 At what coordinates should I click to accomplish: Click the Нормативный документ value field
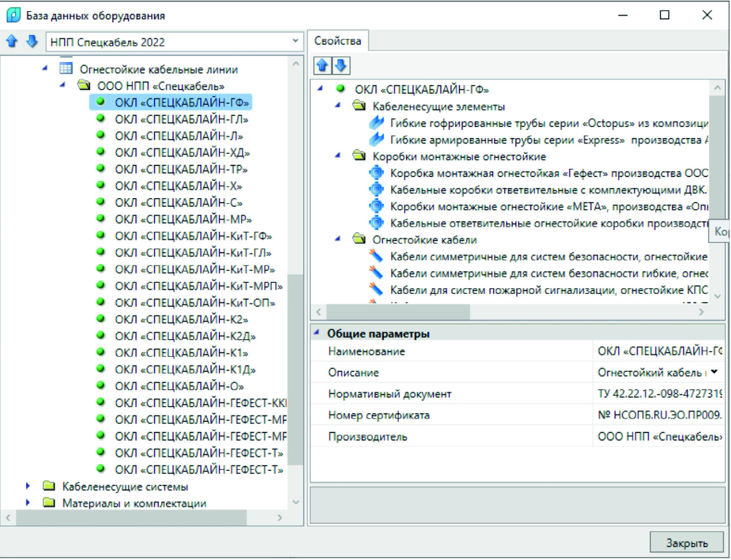pos(659,394)
